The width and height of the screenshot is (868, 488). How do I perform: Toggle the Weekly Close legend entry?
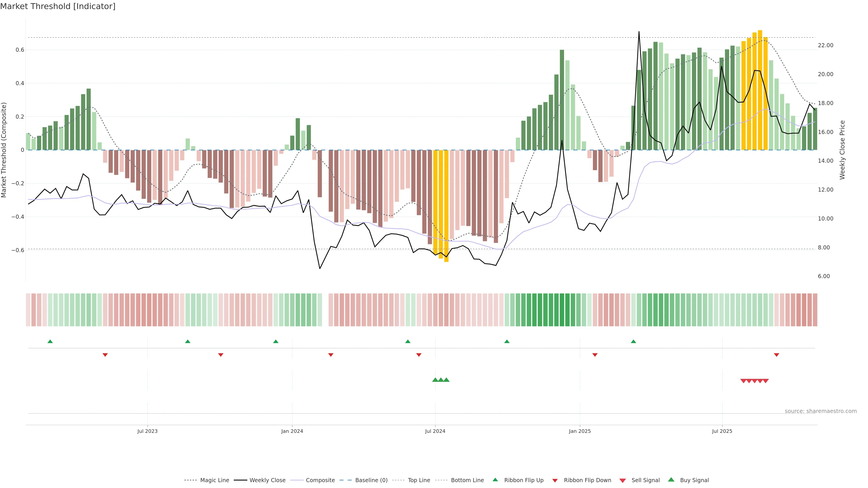pos(267,480)
